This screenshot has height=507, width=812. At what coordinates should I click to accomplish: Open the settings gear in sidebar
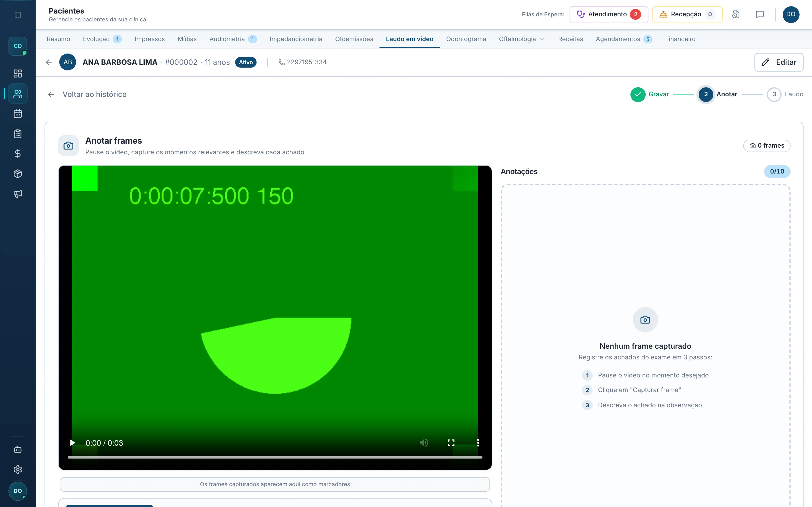click(18, 470)
